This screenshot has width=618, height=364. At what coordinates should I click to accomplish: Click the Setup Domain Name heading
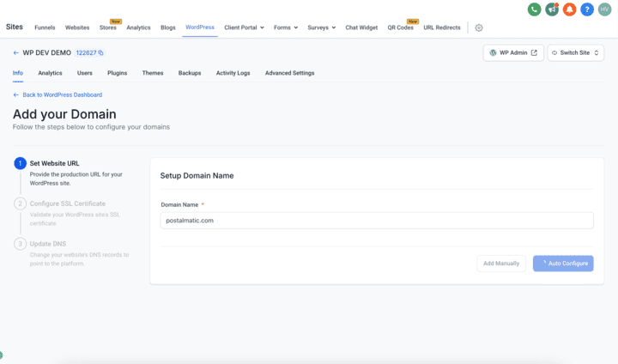click(x=197, y=175)
